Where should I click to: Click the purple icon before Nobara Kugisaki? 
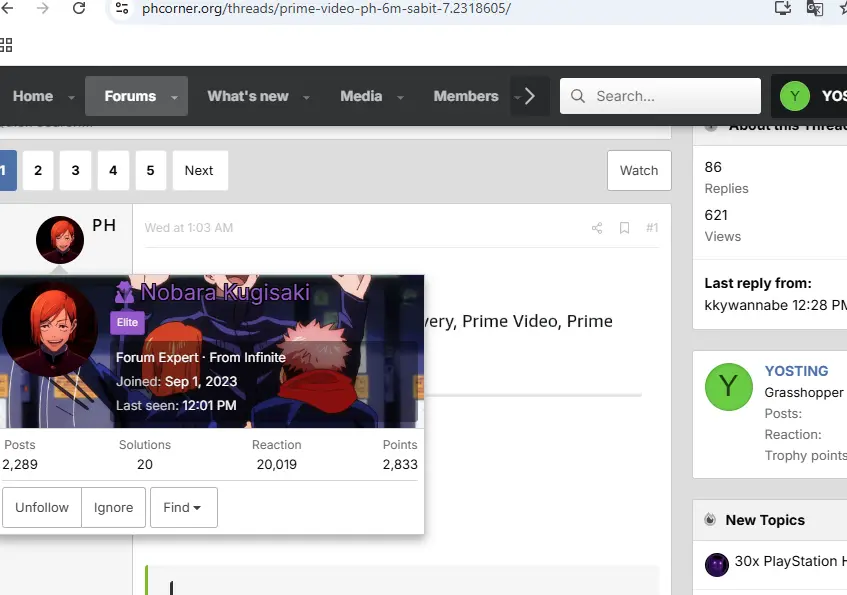125,292
